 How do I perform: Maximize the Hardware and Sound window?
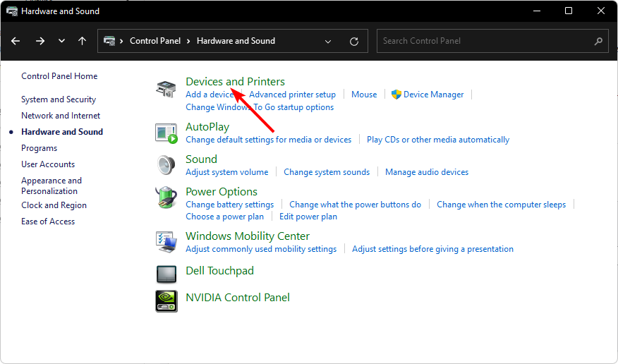tap(569, 11)
